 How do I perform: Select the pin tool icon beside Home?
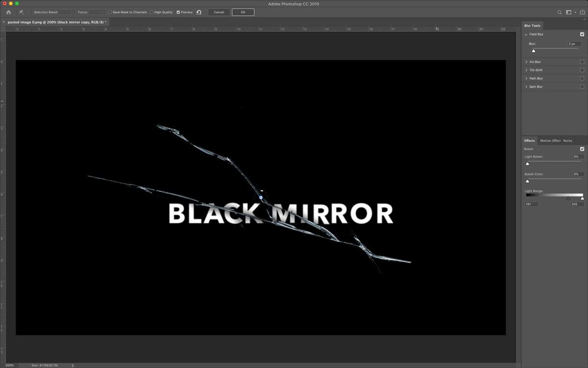tap(21, 12)
